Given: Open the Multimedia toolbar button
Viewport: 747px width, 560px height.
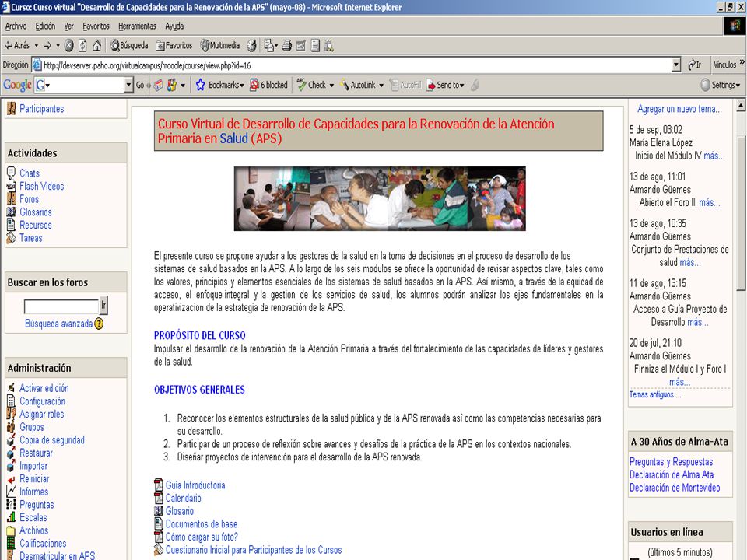Looking at the screenshot, I should [x=219, y=46].
